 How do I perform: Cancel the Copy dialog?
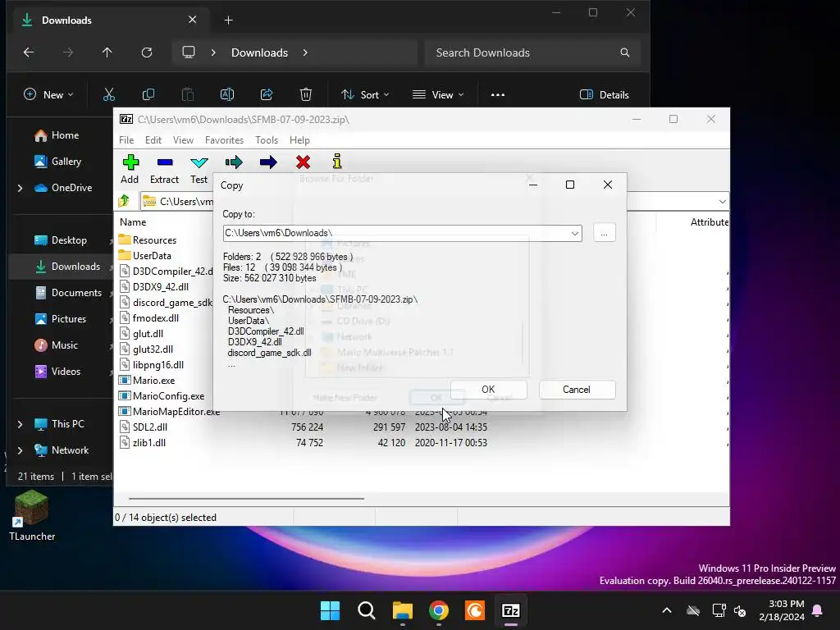[x=577, y=390]
